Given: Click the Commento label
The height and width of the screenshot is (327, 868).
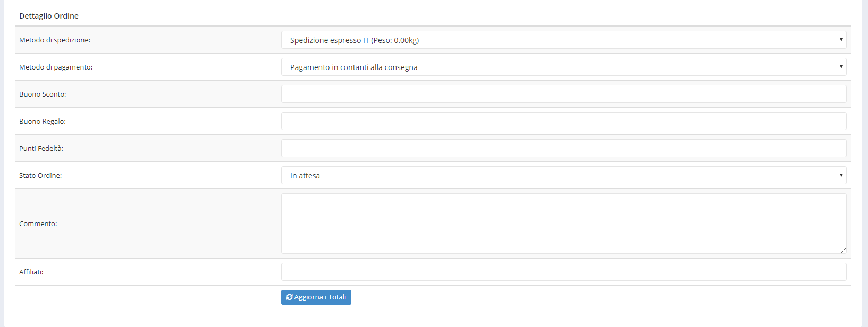Looking at the screenshot, I should [38, 224].
